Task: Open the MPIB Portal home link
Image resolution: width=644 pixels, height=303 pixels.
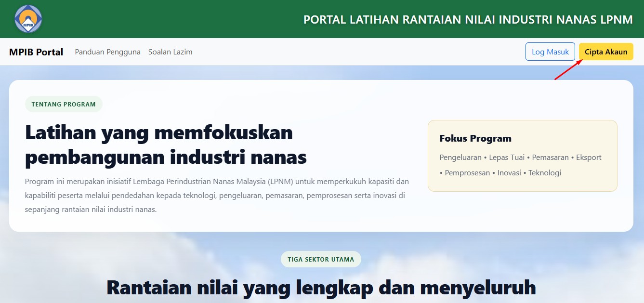Action: pos(36,52)
